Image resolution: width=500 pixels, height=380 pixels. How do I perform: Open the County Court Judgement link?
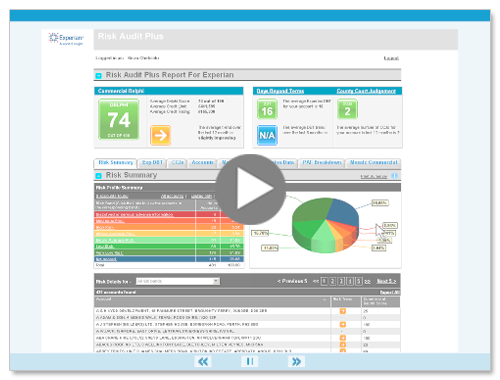(x=366, y=91)
